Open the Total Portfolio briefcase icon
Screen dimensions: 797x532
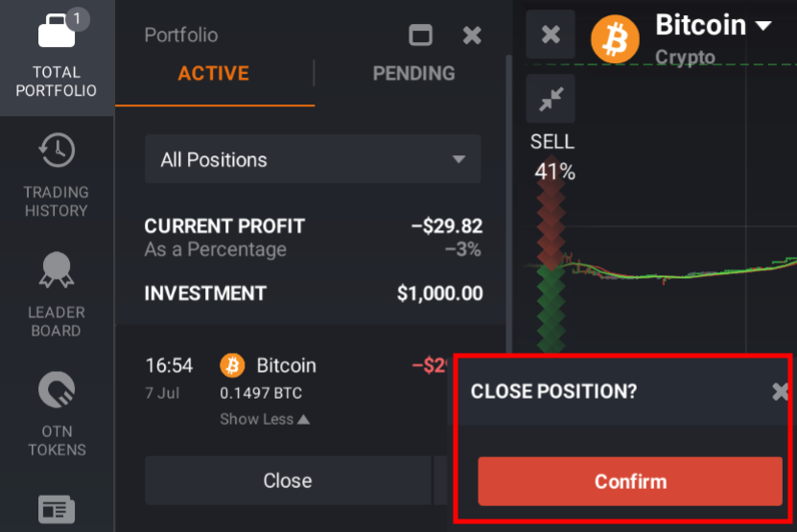[x=57, y=33]
